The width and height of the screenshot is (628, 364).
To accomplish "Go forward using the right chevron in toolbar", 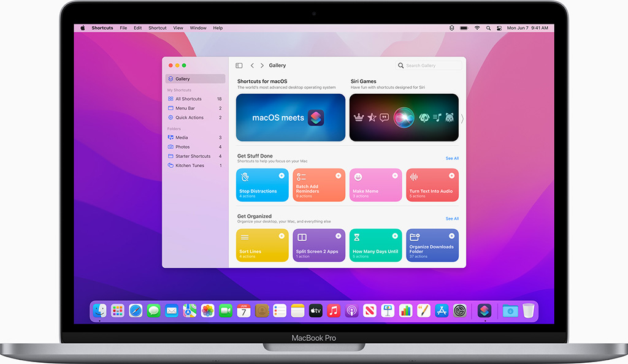I will click(x=262, y=66).
